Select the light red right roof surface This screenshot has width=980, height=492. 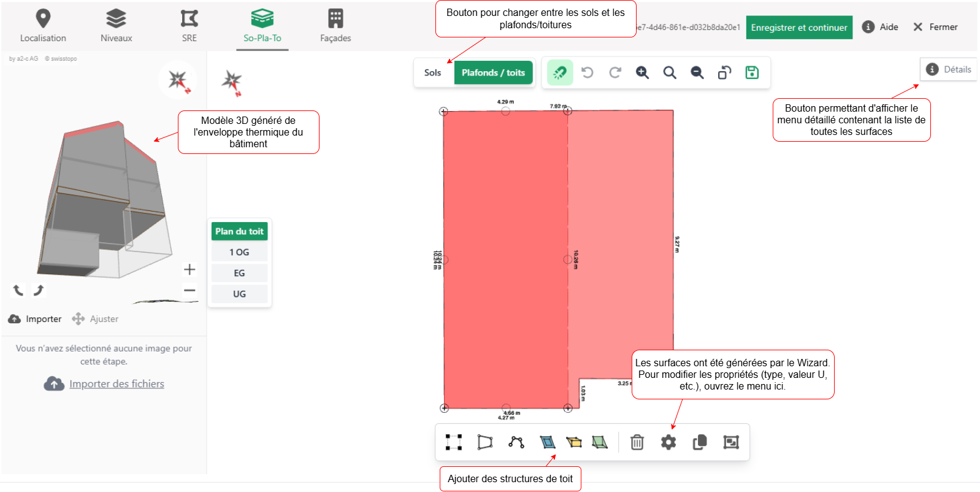coord(621,244)
